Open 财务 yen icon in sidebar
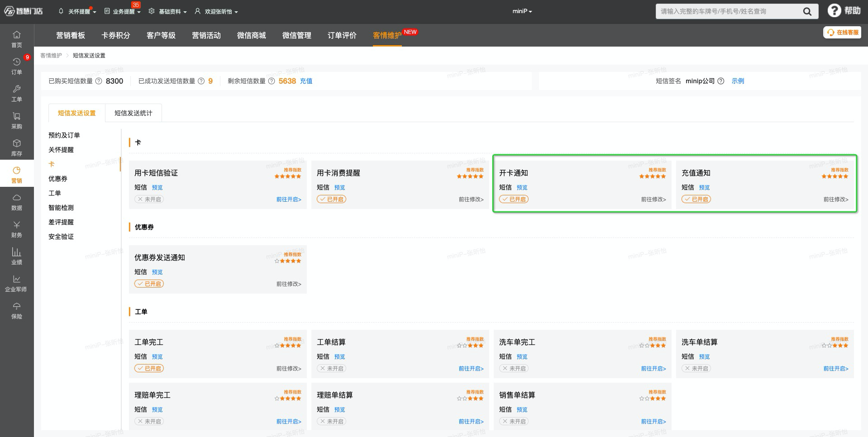The image size is (868, 437). coord(17,225)
